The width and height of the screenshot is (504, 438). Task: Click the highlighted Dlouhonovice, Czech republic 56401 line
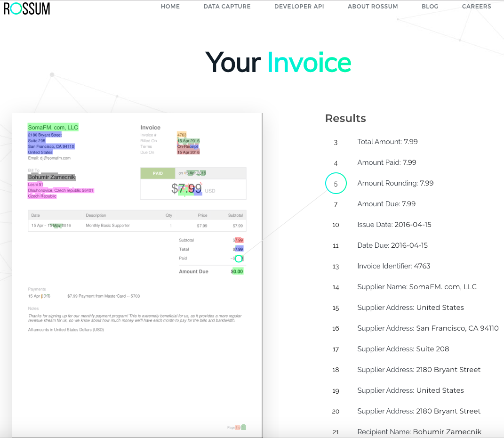click(x=60, y=190)
